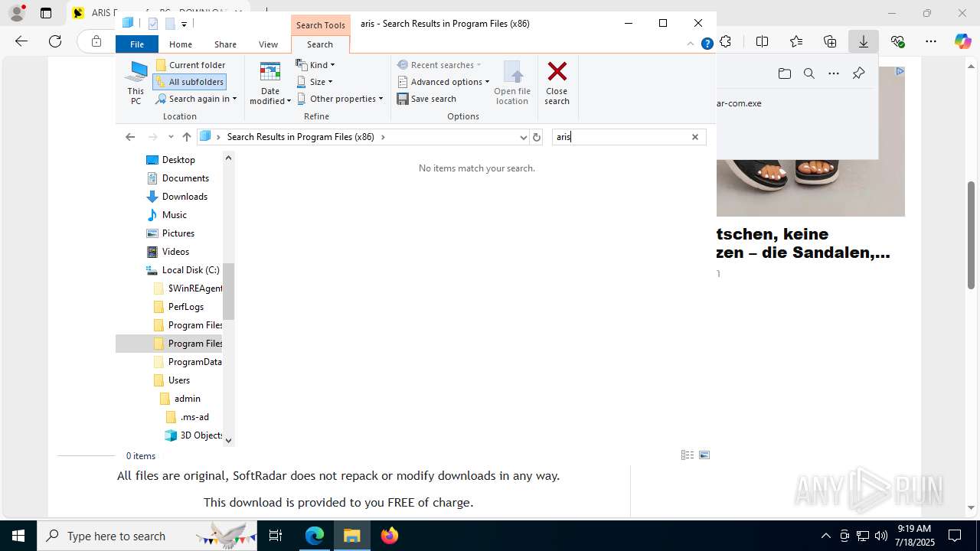Open Edge tab actions menu icon
The width and height of the screenshot is (980, 551).
tap(46, 13)
